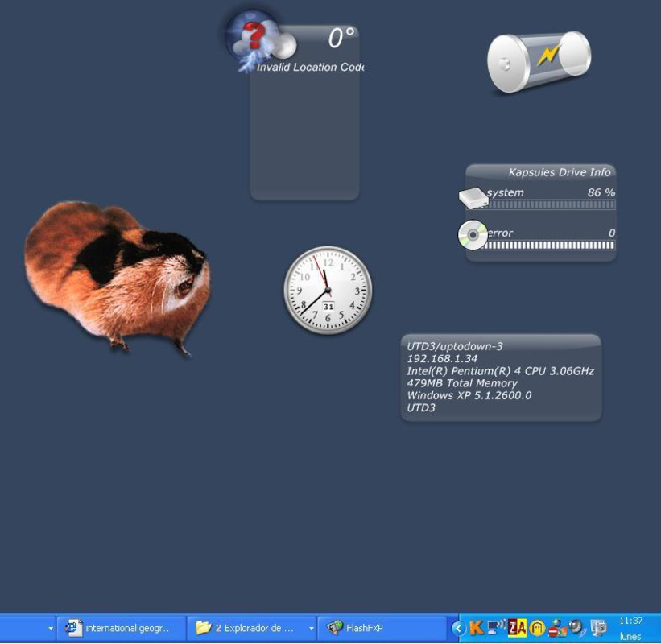661x644 pixels.
Task: Click the 86 % system drive value
Action: coord(601,192)
